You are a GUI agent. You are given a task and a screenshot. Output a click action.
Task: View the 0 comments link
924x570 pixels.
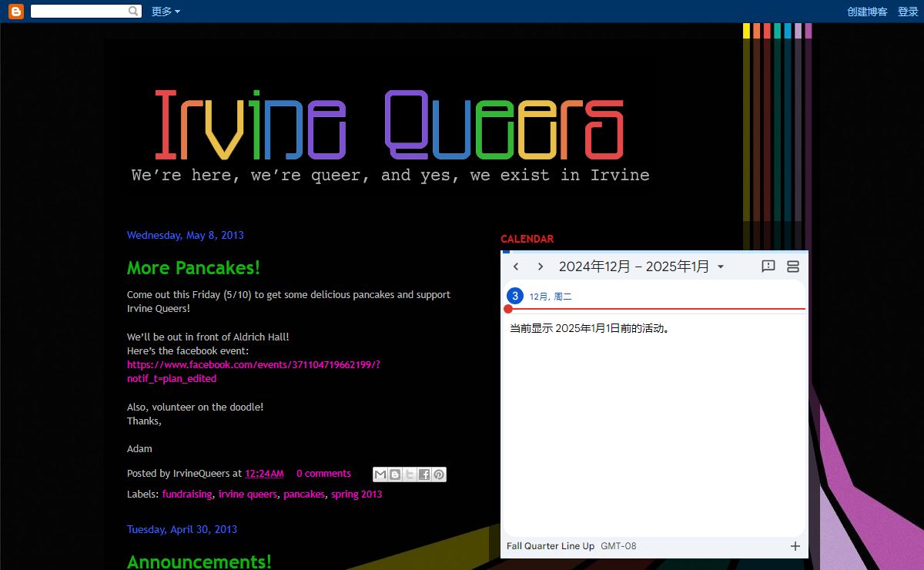323,474
